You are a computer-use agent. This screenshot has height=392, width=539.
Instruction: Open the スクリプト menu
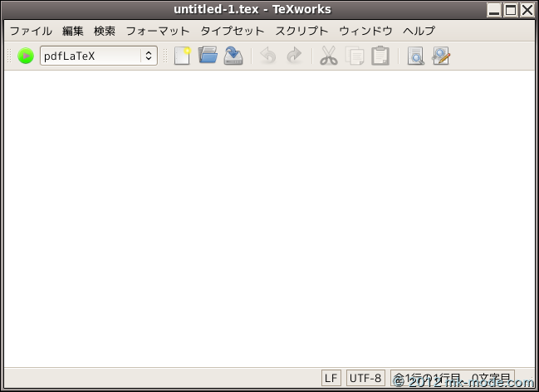[301, 31]
